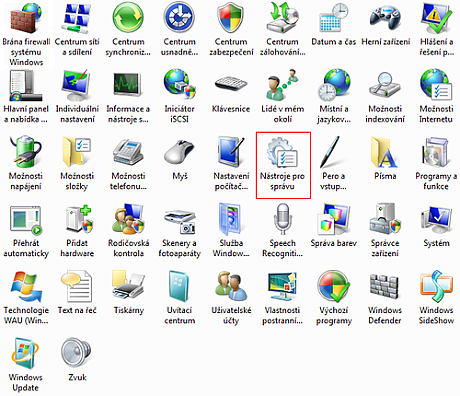Screen dimensions: 460x396
Task: Select Iniciátor iSCSI icon
Action: [x=179, y=85]
